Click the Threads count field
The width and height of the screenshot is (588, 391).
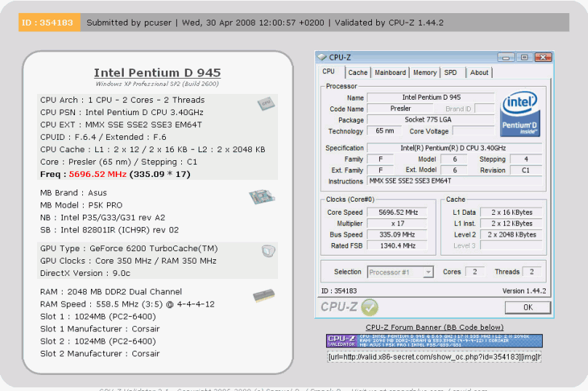[x=531, y=272]
